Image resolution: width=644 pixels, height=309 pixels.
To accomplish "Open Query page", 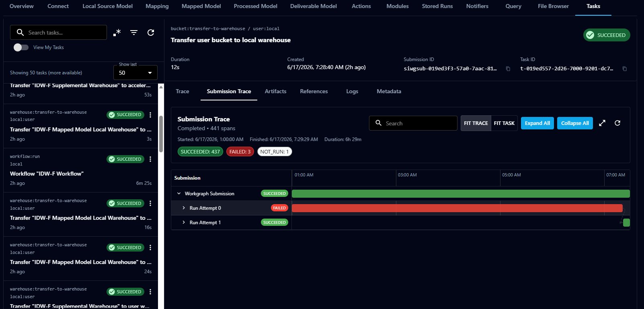I will click(513, 6).
